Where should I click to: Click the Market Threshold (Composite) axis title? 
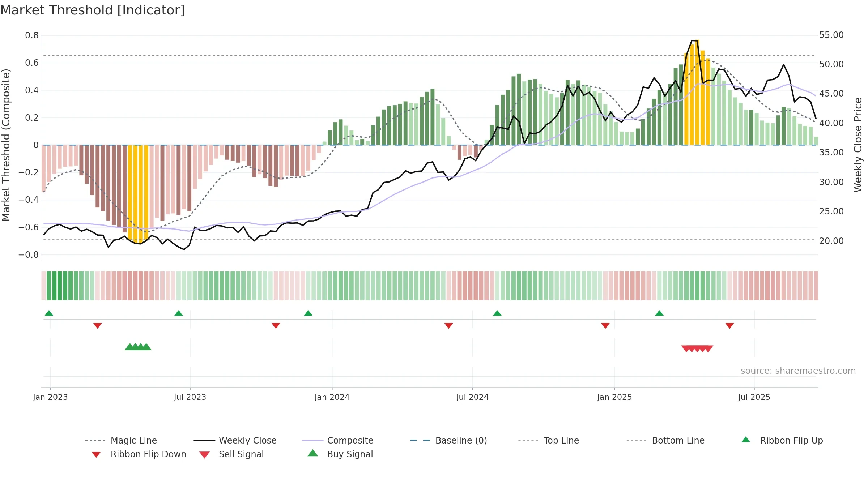6,145
